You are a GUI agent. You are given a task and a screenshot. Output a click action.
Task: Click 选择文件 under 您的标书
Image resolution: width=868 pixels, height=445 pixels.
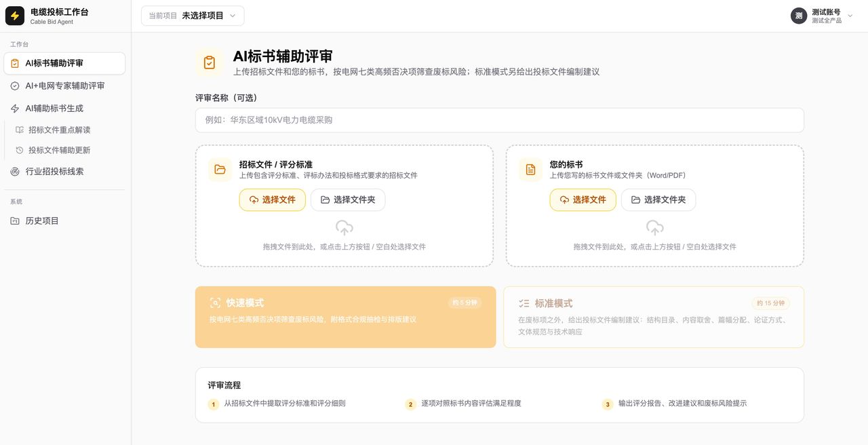click(x=583, y=199)
